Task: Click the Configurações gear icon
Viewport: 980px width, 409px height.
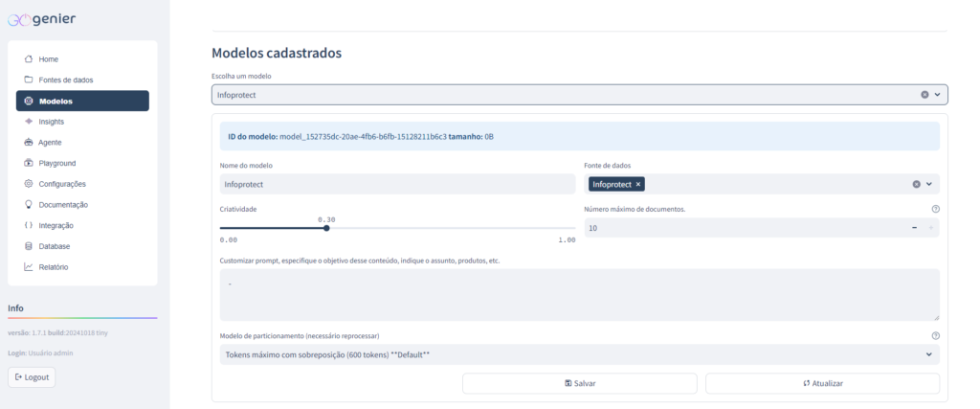Action: pos(29,184)
